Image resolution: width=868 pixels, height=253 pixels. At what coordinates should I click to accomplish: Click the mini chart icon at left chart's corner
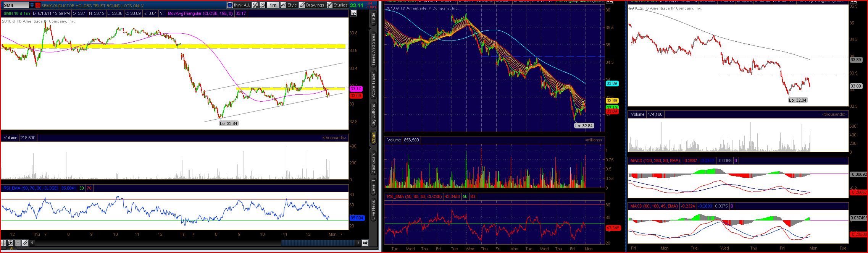353,13
